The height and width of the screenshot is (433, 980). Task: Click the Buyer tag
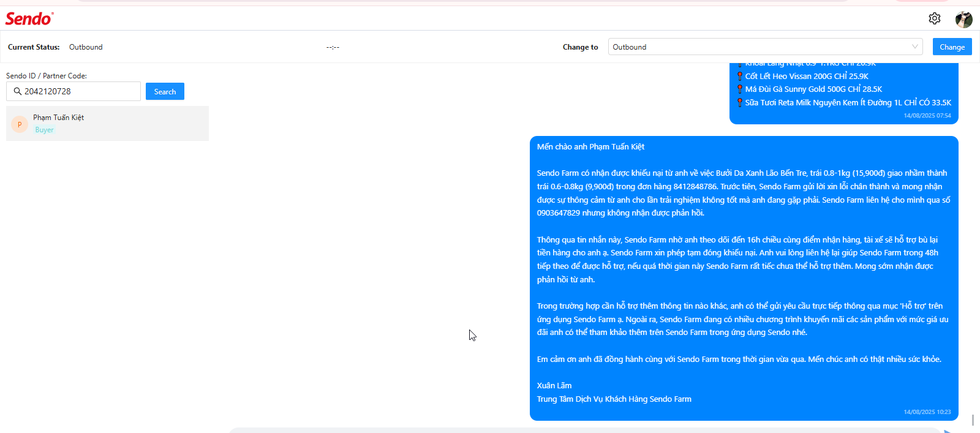44,130
